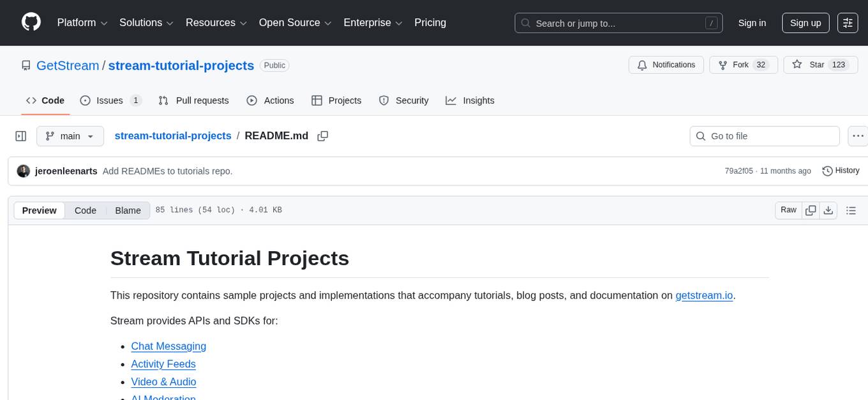Screen dimensions: 868x400
Task: Toggle the file tree side panel
Action: tap(20, 135)
